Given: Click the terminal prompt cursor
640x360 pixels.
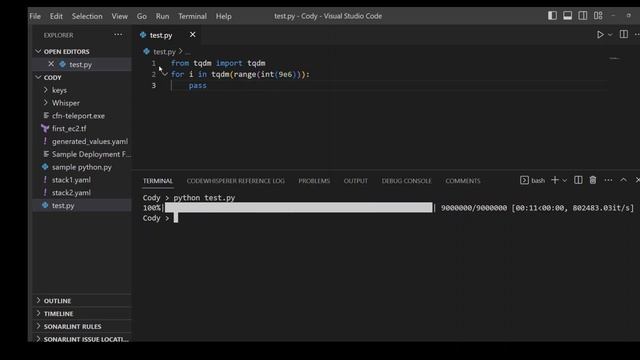Looking at the screenshot, I should tap(176, 218).
